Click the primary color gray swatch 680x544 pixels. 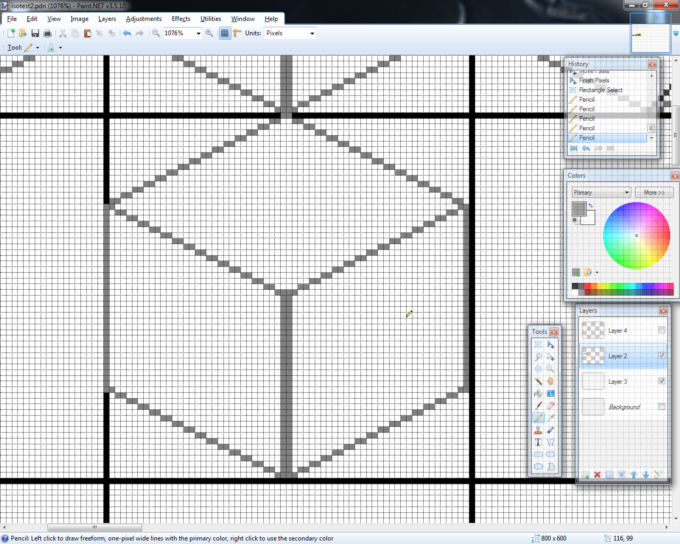[578, 209]
